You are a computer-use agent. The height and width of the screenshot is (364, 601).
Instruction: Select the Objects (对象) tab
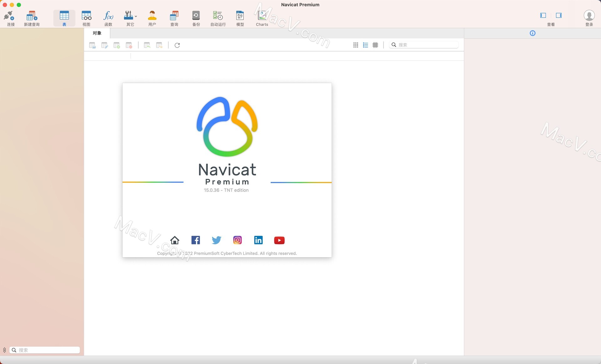[97, 33]
